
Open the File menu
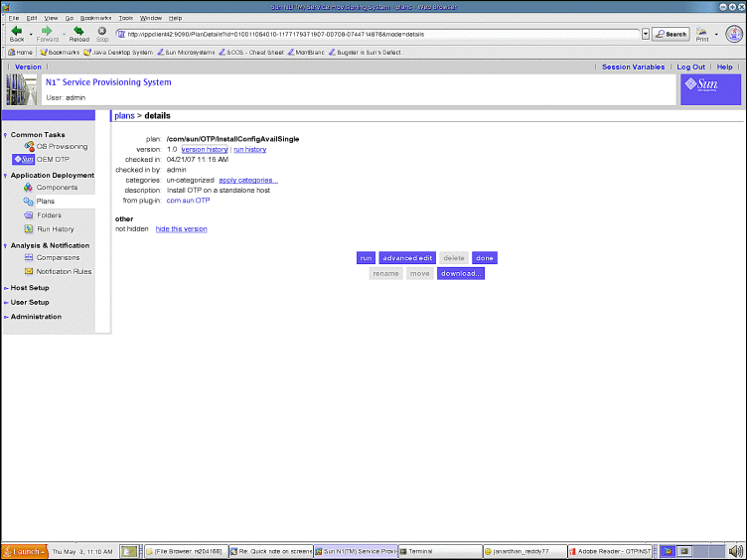(x=13, y=18)
